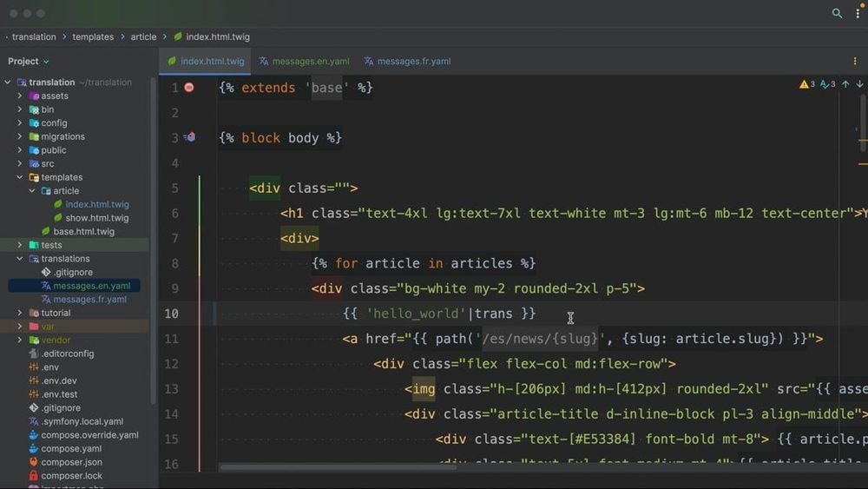Switch to the messages.en.yaml editor tab
868x489 pixels.
pyautogui.click(x=305, y=61)
